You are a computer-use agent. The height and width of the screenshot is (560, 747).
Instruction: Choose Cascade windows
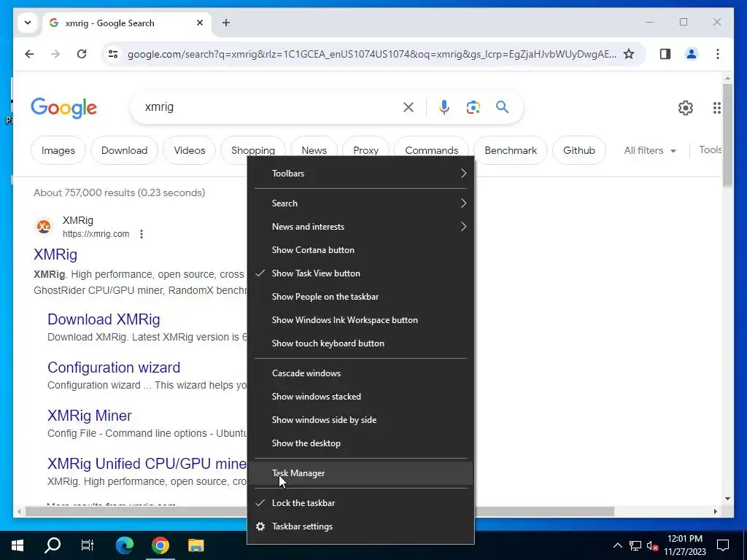click(360, 373)
